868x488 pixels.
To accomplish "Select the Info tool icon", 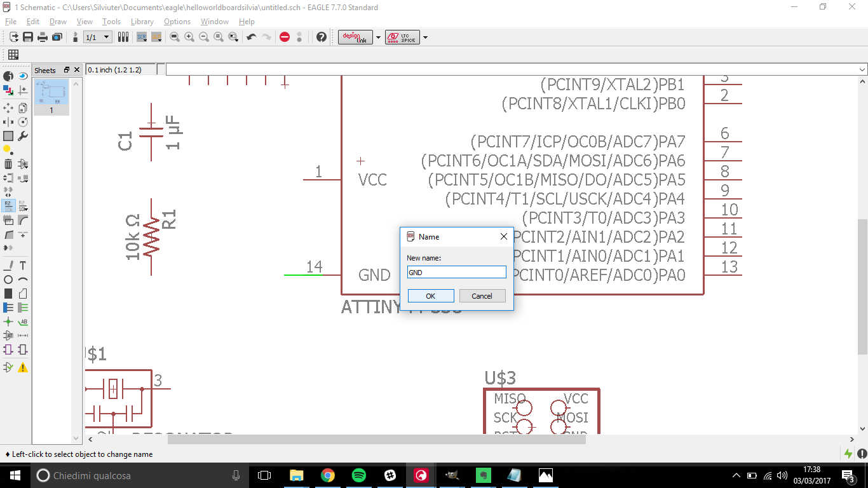I will point(8,76).
